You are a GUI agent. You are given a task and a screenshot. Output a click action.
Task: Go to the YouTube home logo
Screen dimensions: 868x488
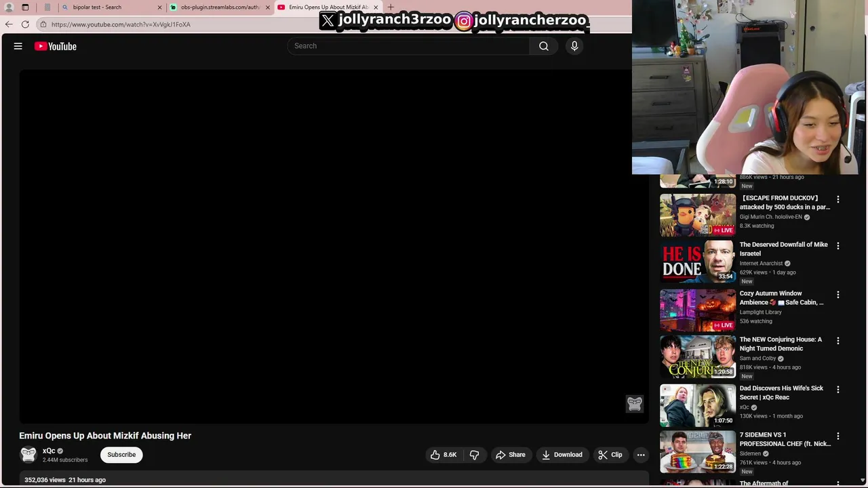[x=56, y=46]
